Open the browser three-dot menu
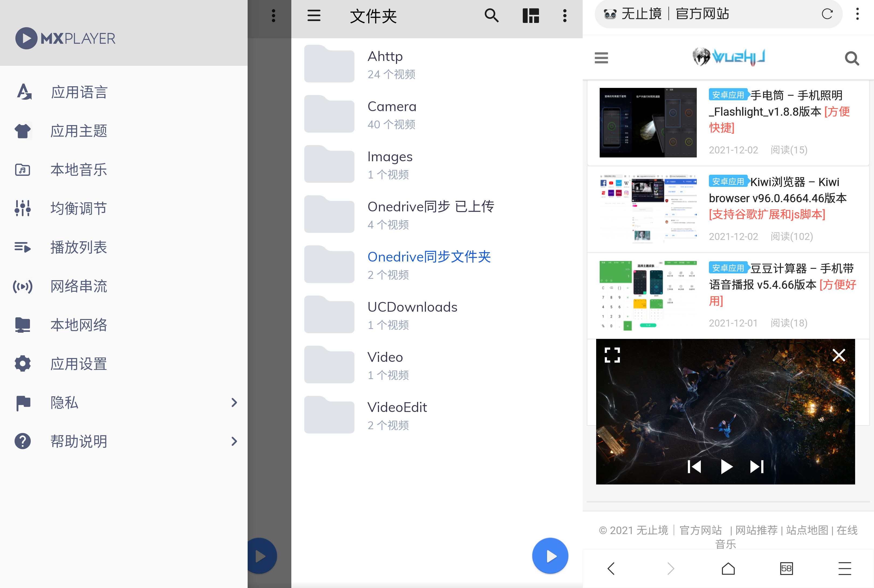 [858, 14]
